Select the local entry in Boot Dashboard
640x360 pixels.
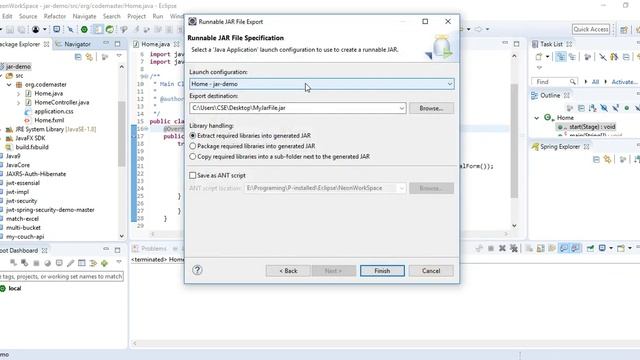[x=15, y=288]
